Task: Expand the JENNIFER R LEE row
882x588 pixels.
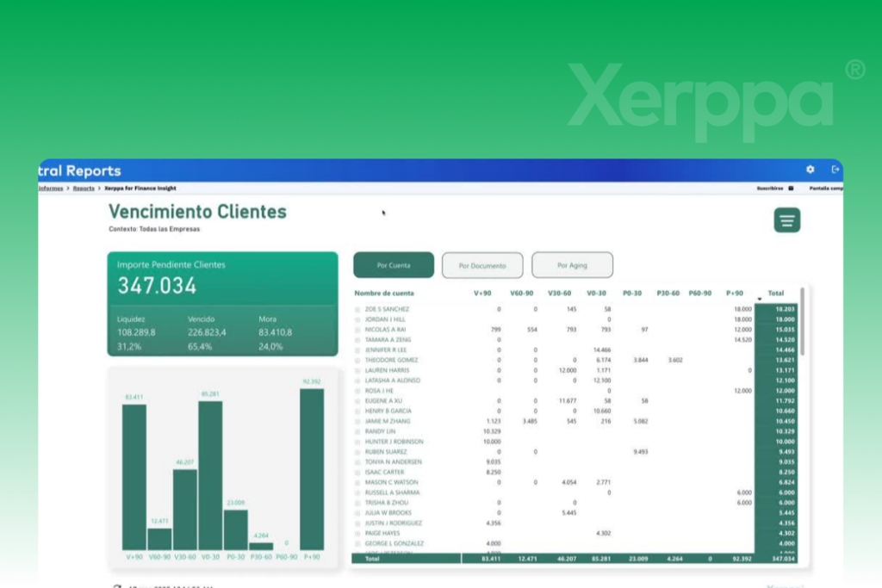Action: 357,350
